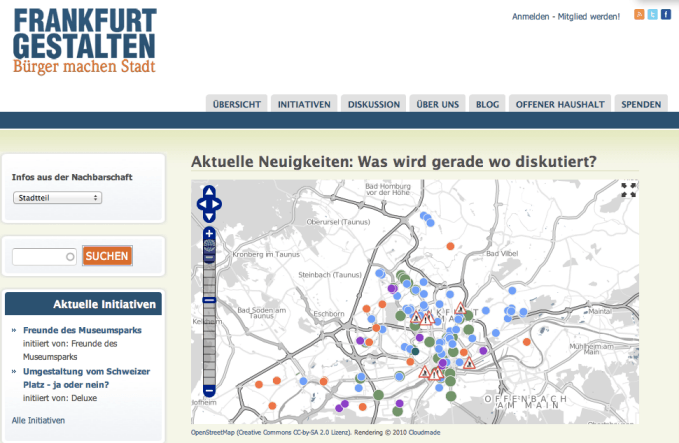Image resolution: width=679 pixels, height=443 pixels.
Task: Zoom in with the plus button
Action: [209, 233]
